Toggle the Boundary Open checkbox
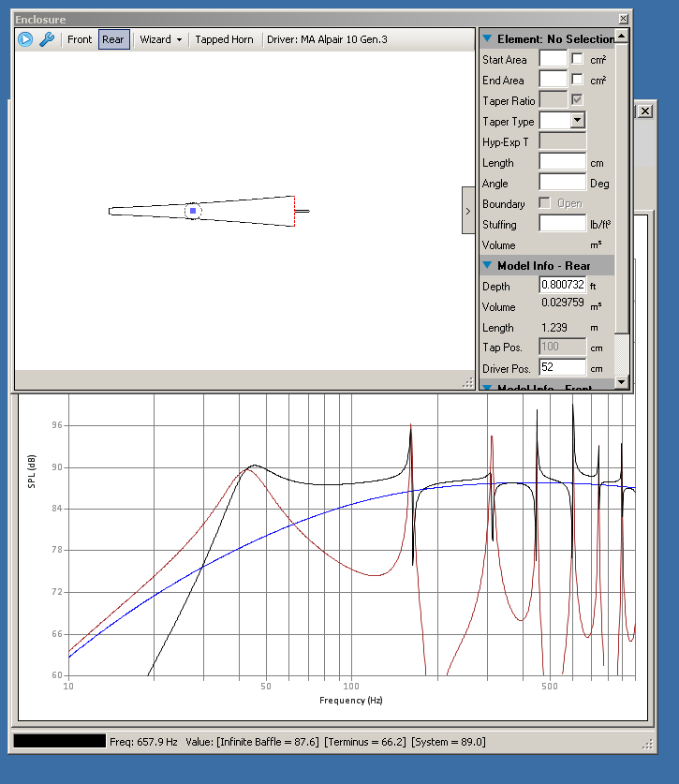This screenshot has height=784, width=679. coord(544,203)
